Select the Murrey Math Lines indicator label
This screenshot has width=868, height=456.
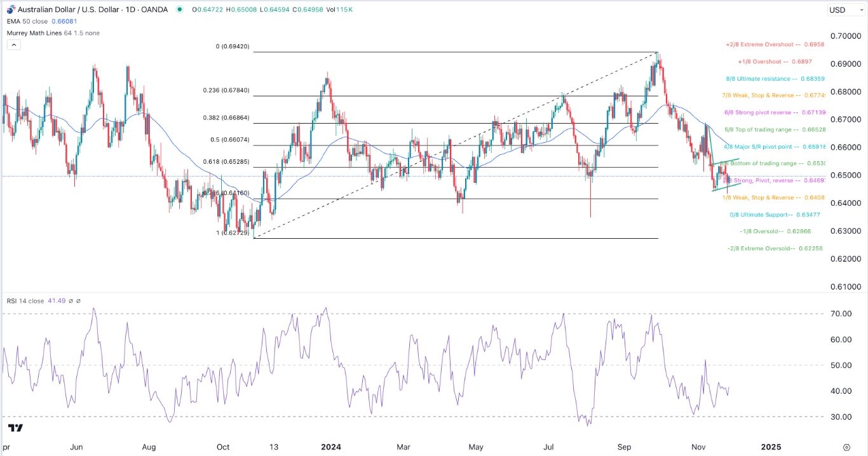pyautogui.click(x=35, y=33)
